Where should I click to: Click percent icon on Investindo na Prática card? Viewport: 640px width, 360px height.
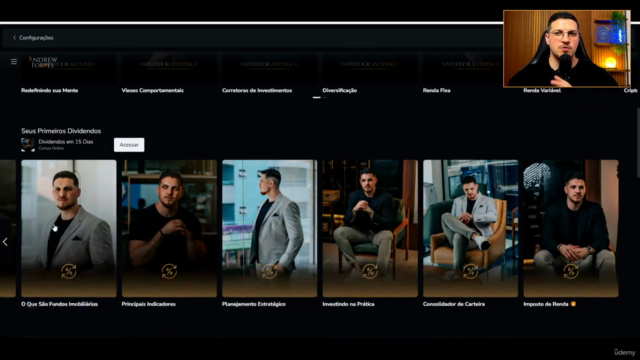pos(370,271)
